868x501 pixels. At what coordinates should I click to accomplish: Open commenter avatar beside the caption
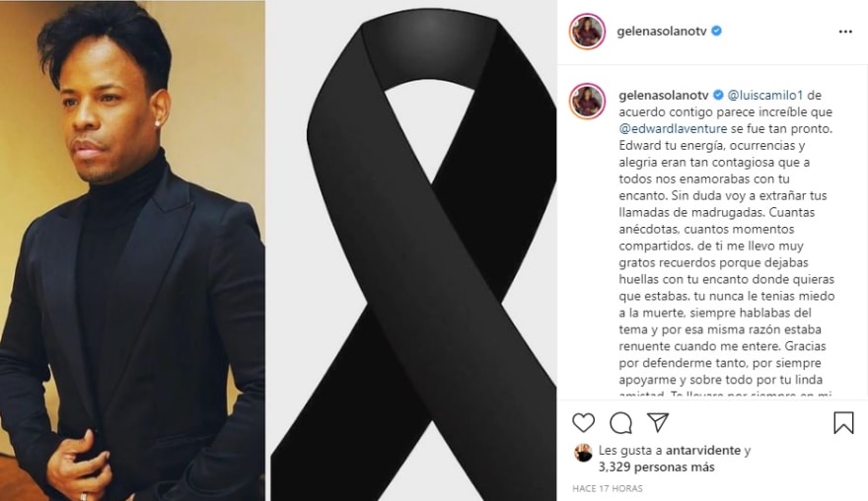click(x=587, y=102)
